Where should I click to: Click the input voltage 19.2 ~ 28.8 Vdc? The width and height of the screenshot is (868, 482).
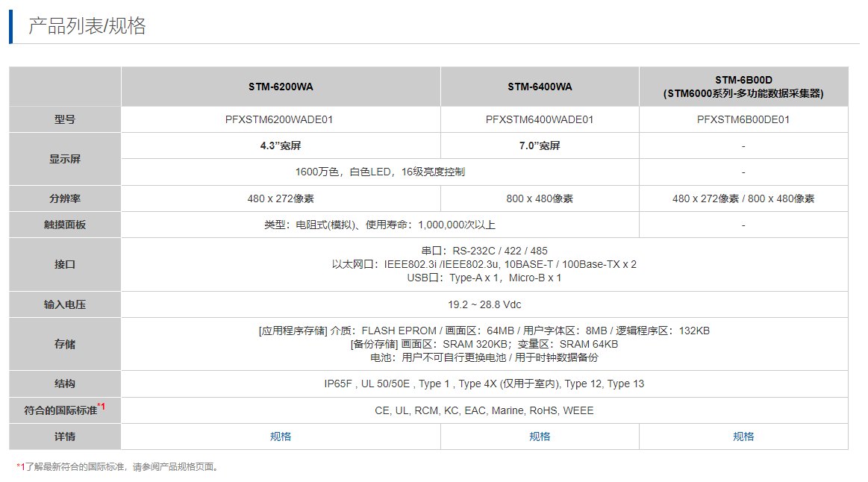(484, 304)
